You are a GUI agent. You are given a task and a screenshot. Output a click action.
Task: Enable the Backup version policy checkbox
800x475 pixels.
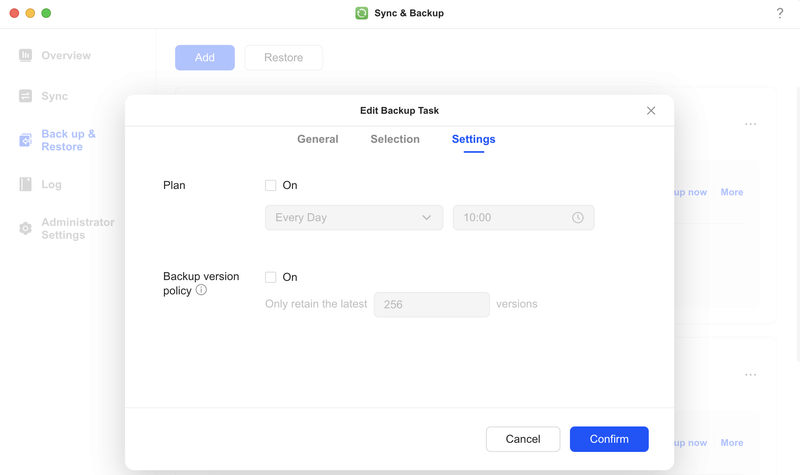[x=271, y=277]
